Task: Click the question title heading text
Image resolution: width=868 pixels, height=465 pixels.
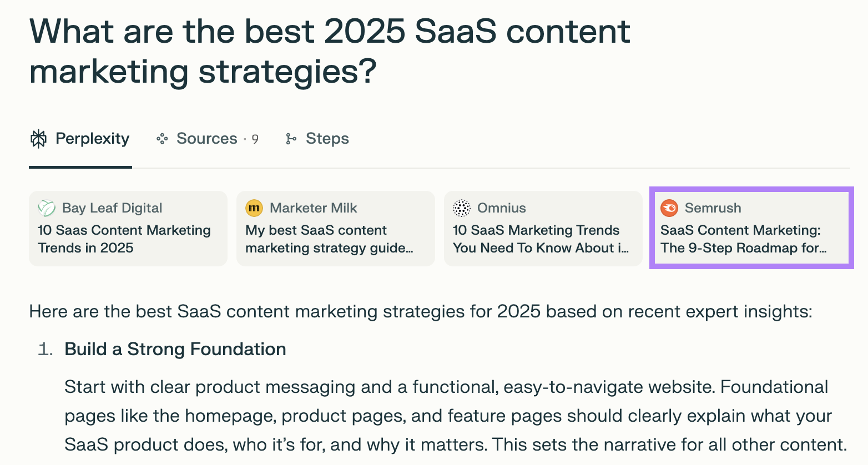Action: (329, 51)
